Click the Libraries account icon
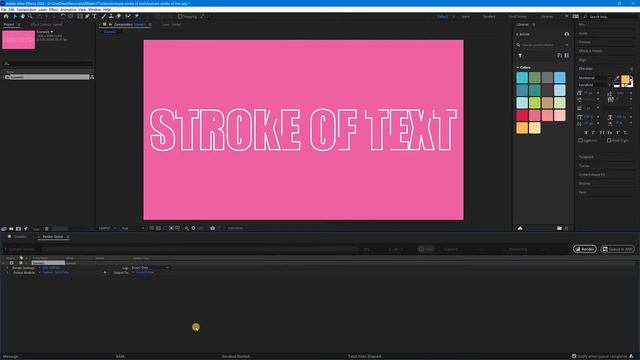The width and height of the screenshot is (640, 360). tap(567, 34)
